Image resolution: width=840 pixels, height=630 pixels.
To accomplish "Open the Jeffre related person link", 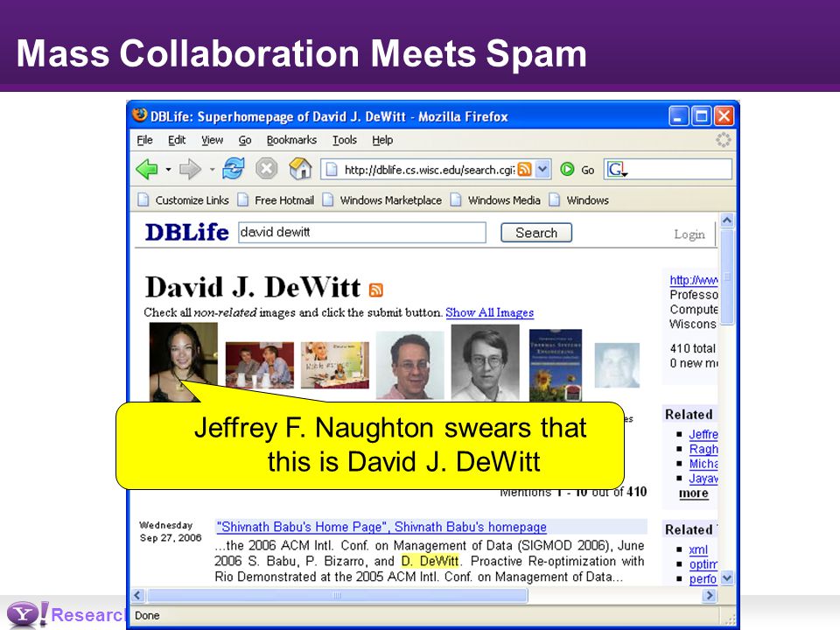I will (x=703, y=434).
